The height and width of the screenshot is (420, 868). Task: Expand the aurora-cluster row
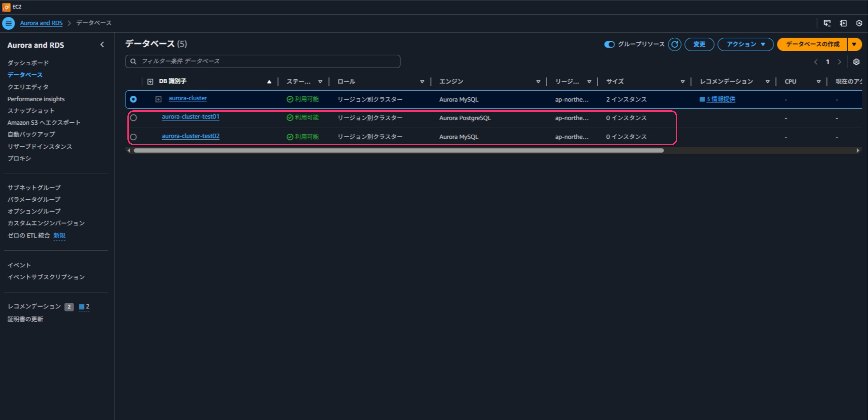pyautogui.click(x=158, y=99)
